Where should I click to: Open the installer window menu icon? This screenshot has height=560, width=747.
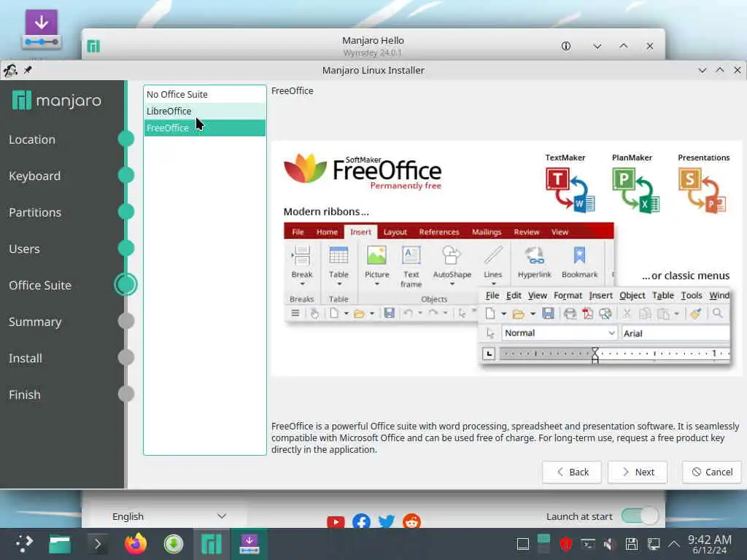tap(10, 71)
